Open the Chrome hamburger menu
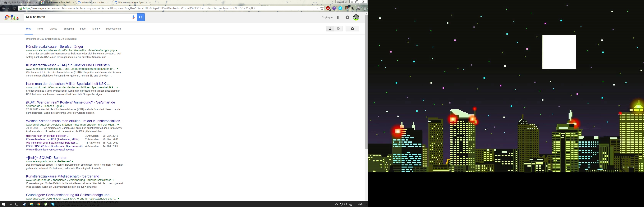Image resolution: width=644 pixels, height=207 pixels. click(x=365, y=8)
